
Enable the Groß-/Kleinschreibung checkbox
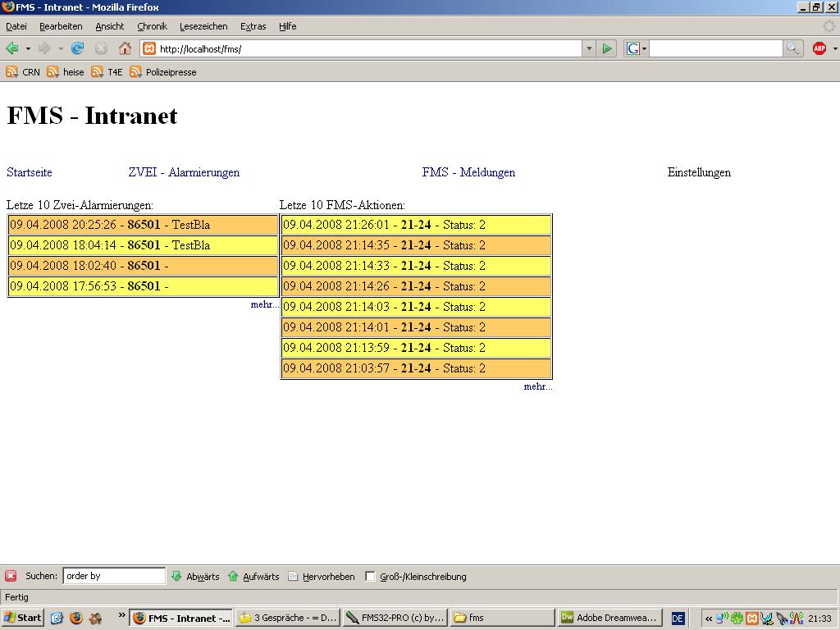click(370, 577)
